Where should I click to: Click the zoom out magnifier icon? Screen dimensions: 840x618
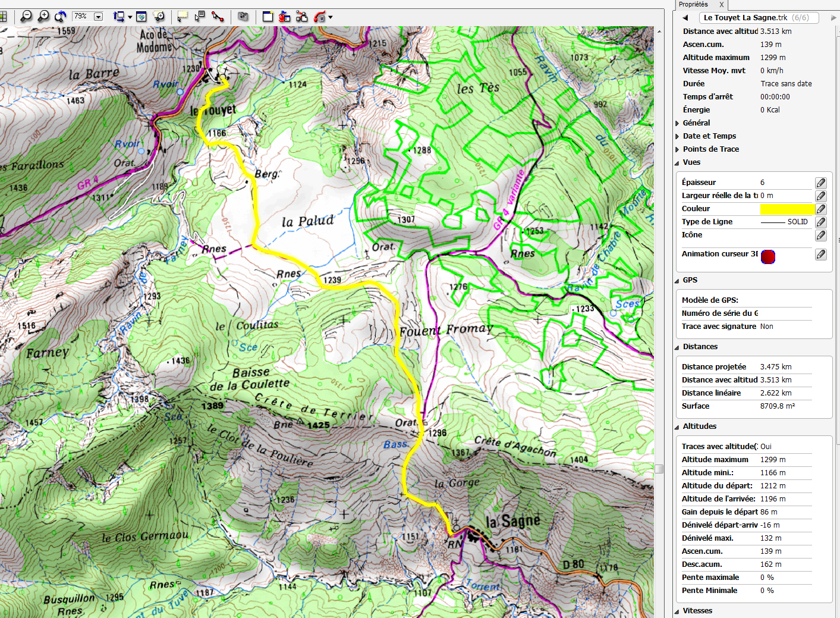(x=26, y=17)
